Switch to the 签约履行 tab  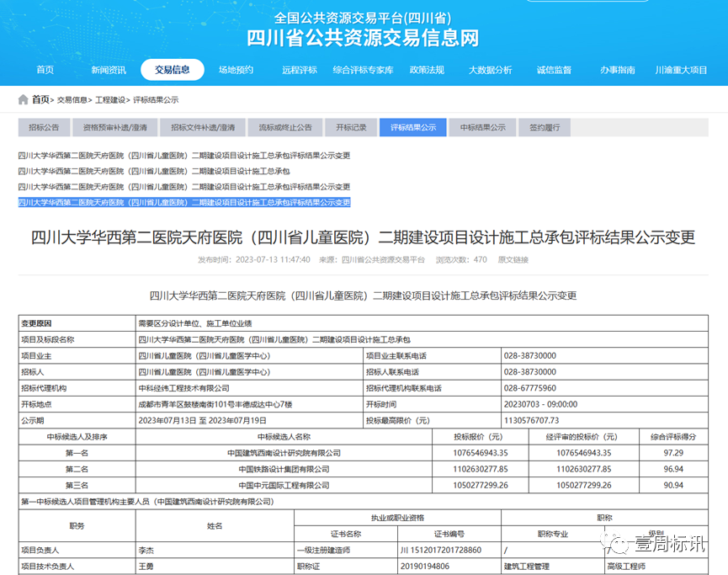coord(545,127)
